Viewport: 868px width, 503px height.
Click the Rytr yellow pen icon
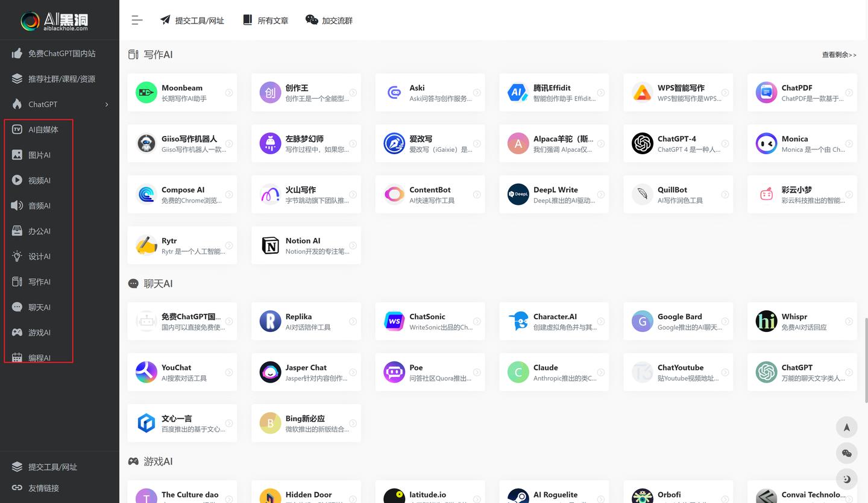[146, 245]
